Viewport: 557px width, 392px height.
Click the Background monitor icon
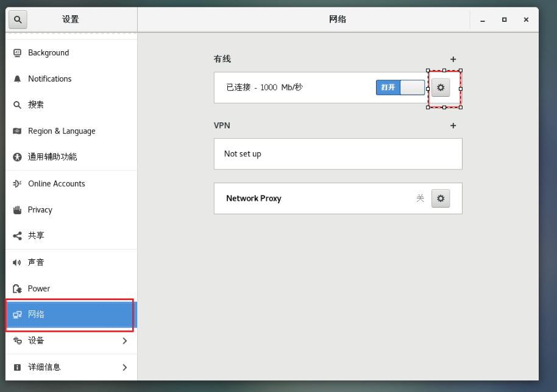17,53
